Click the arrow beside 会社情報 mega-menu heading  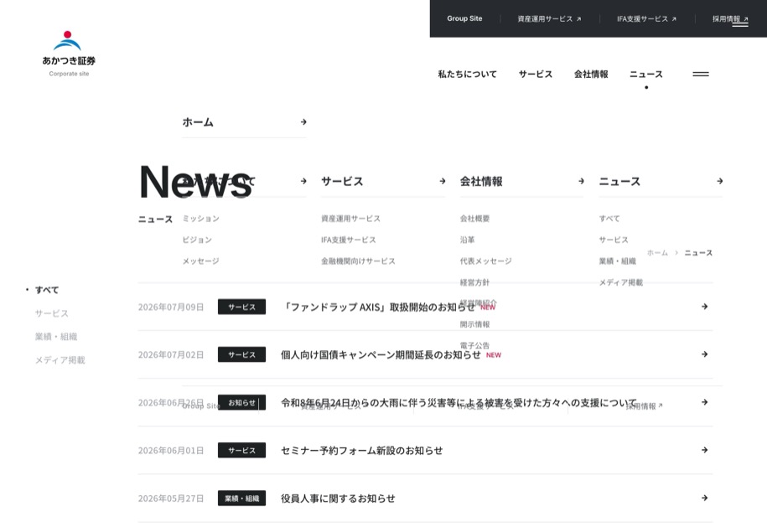581,181
